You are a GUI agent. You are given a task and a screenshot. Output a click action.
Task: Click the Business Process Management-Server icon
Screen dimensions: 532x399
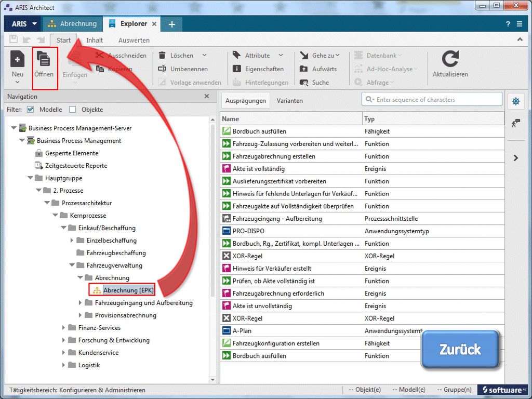tap(23, 128)
